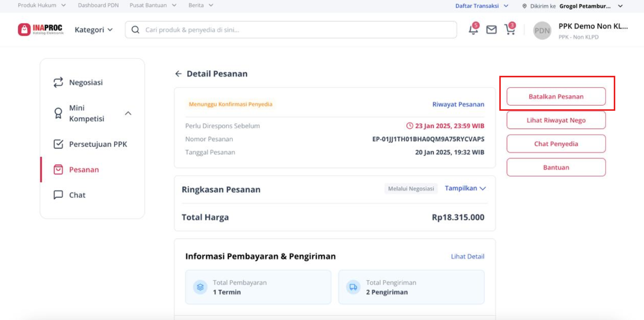
Task: Click the Total Pengiriman truck icon
Action: coord(353,287)
